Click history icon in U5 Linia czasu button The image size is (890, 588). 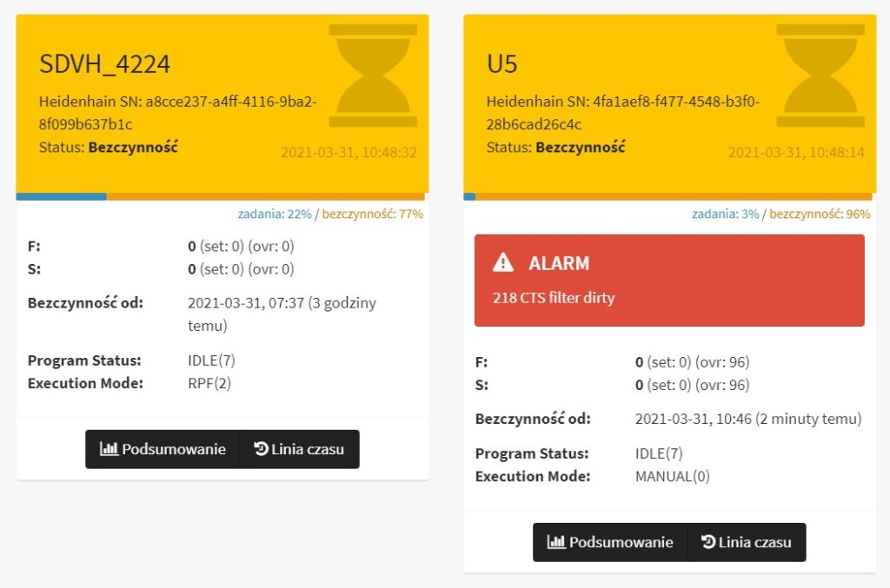(707, 541)
